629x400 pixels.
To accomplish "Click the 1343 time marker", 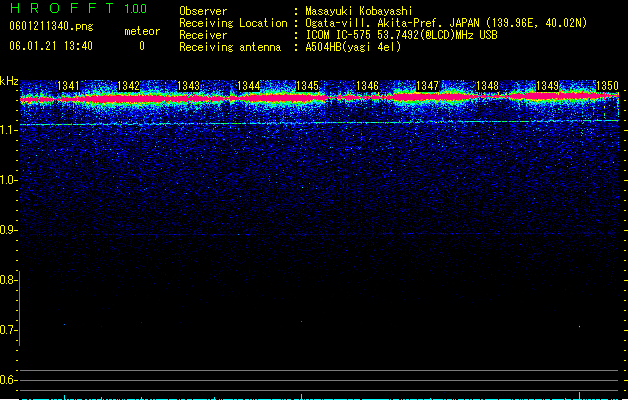I will (x=188, y=86).
